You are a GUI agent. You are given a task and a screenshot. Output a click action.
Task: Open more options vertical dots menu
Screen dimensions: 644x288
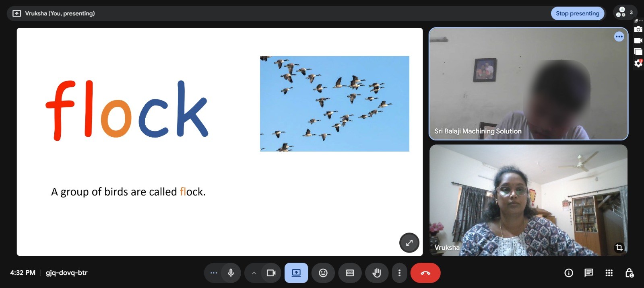click(x=399, y=273)
